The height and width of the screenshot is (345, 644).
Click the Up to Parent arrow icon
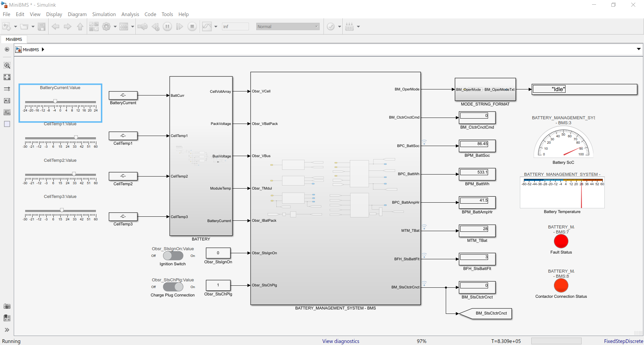point(80,26)
